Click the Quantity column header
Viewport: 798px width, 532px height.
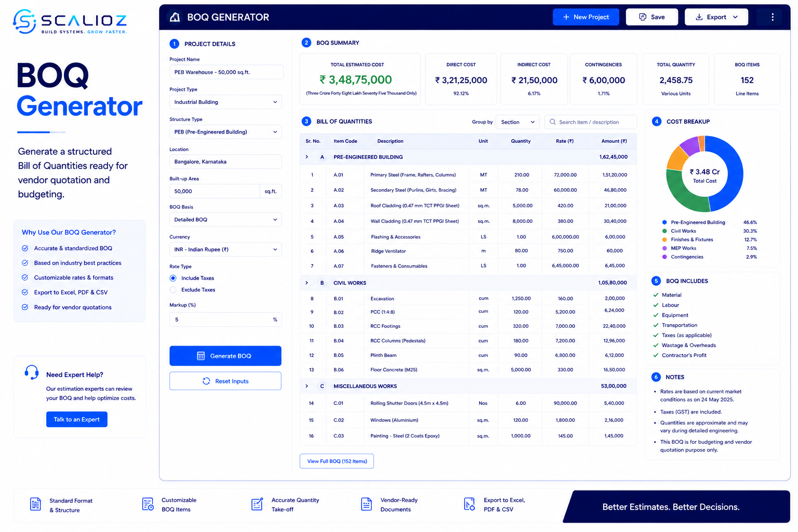coord(521,141)
